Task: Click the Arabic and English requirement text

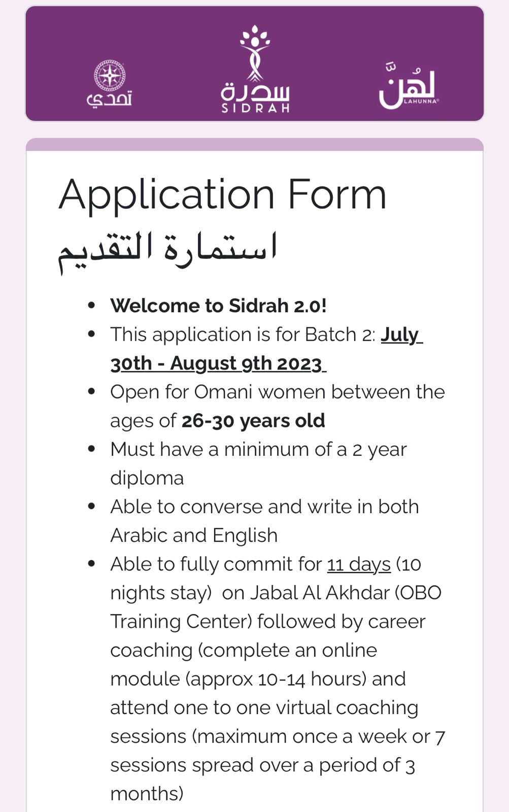Action: pyautogui.click(x=194, y=535)
